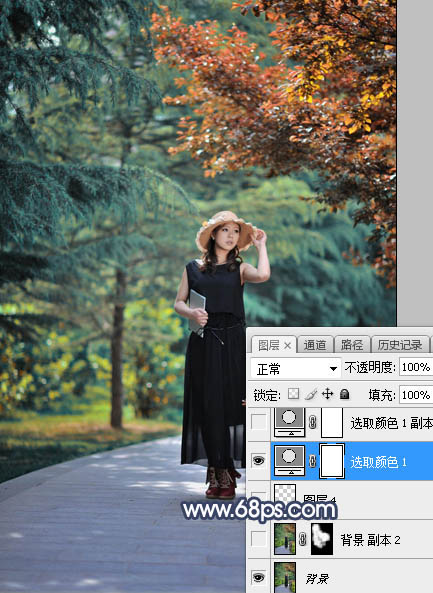Select mask thumbnail of 选取颜色 1
Screen dimensions: 433x593
pos(332,461)
